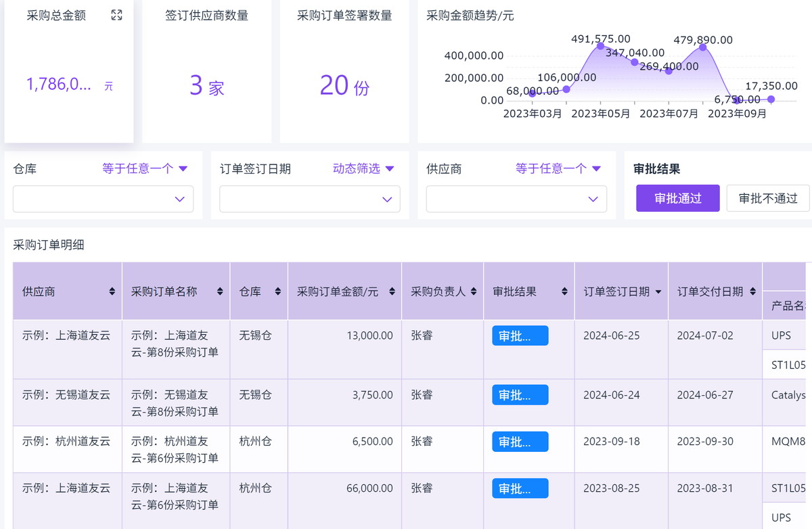The height and width of the screenshot is (529, 812).
Task: Click the 订单签订日期 date filter input
Action: tap(309, 199)
